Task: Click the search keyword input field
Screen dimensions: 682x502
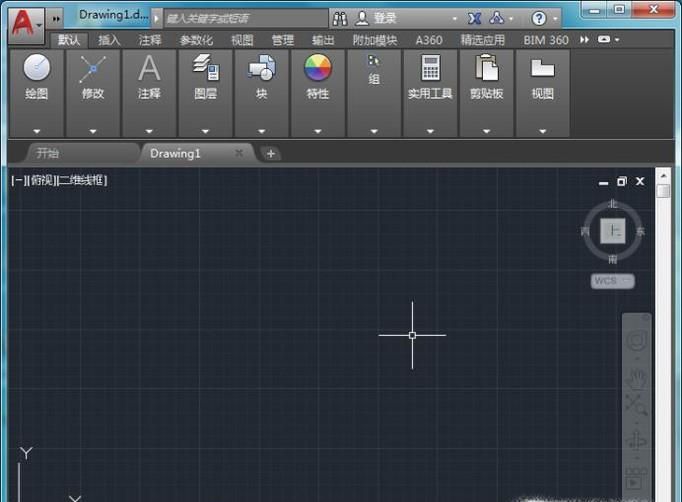Action: [244, 18]
